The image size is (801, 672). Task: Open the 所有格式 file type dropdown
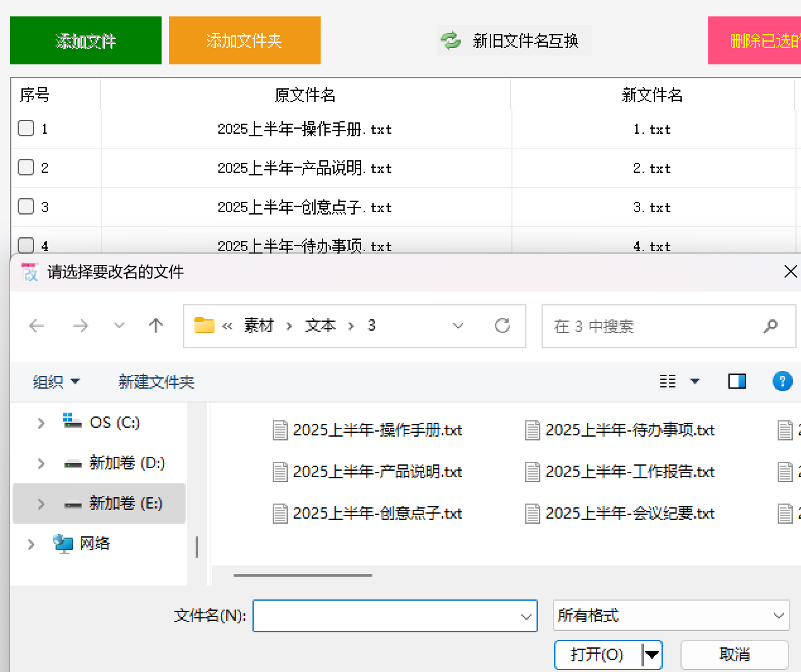click(x=671, y=616)
